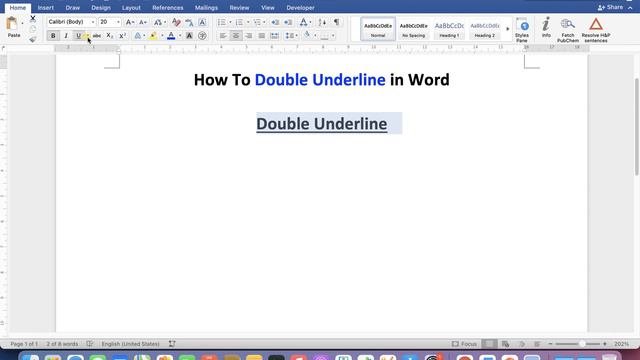This screenshot has width=640, height=360.
Task: Align text to the right
Action: click(249, 36)
